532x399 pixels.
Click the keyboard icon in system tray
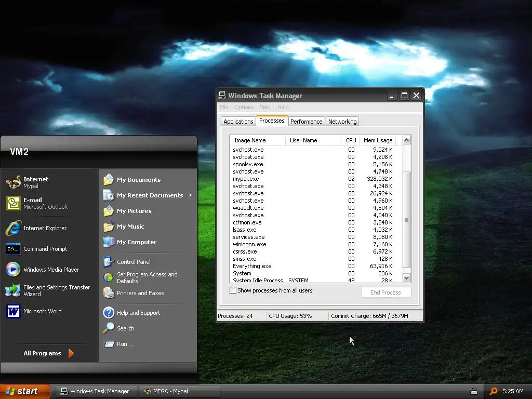click(x=474, y=392)
